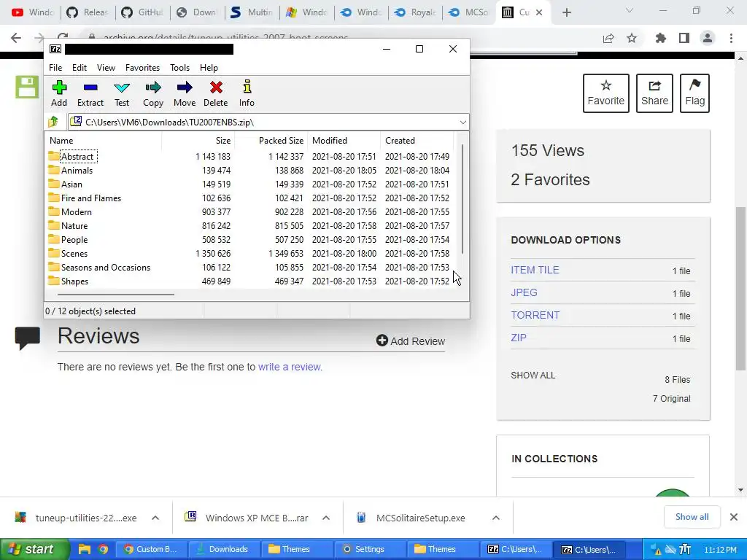Image resolution: width=747 pixels, height=560 pixels.
Task: Select the Fire and Flames folder
Action: coord(85,198)
